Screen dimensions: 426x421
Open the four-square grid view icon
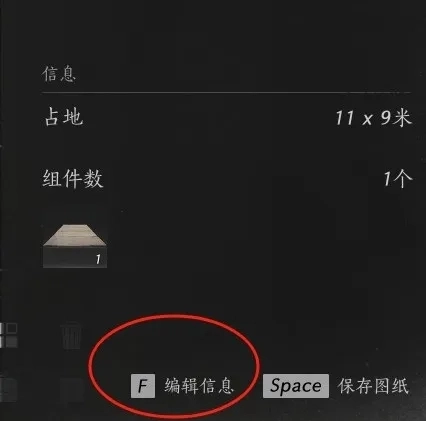(x=8, y=335)
